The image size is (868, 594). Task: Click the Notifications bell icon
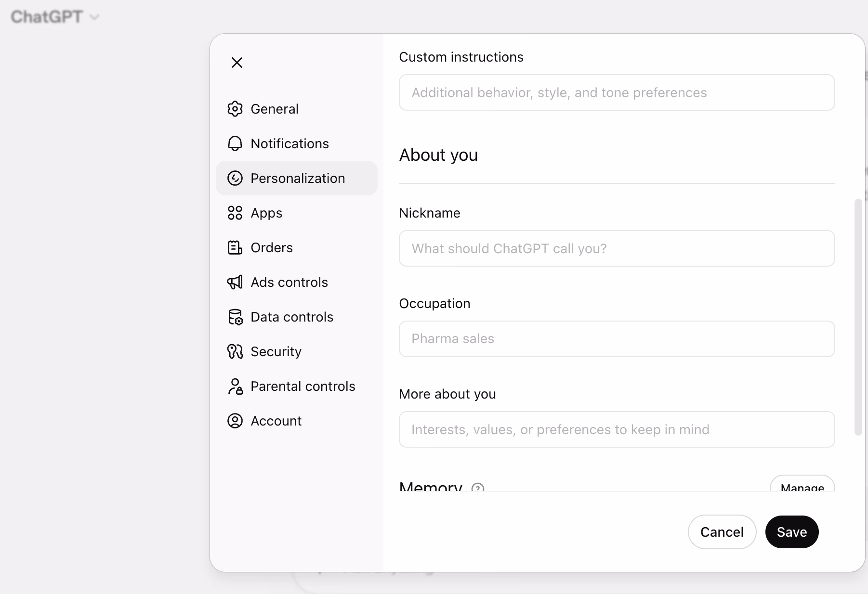[x=235, y=143]
